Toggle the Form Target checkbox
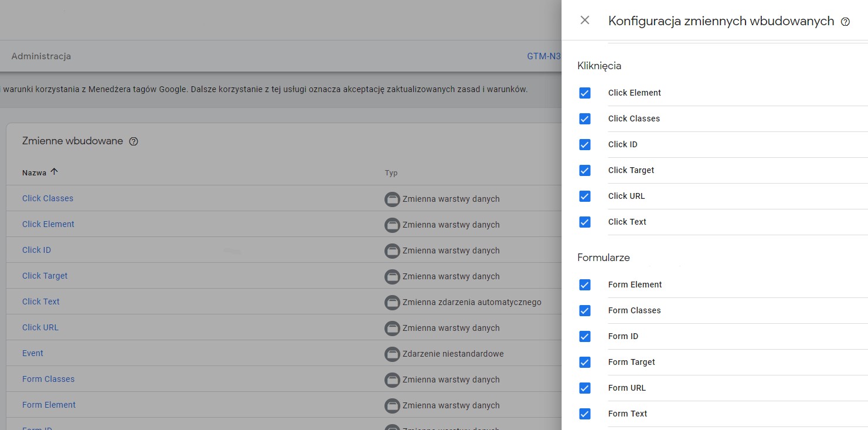 tap(584, 362)
